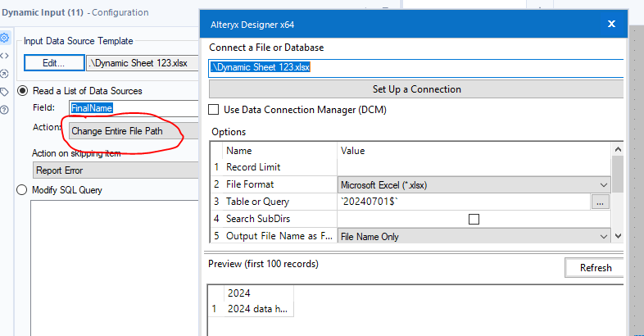This screenshot has width=644, height=336.
Task: Click the template path field Dynamic Sheet 123.xlsx
Action: (x=143, y=63)
